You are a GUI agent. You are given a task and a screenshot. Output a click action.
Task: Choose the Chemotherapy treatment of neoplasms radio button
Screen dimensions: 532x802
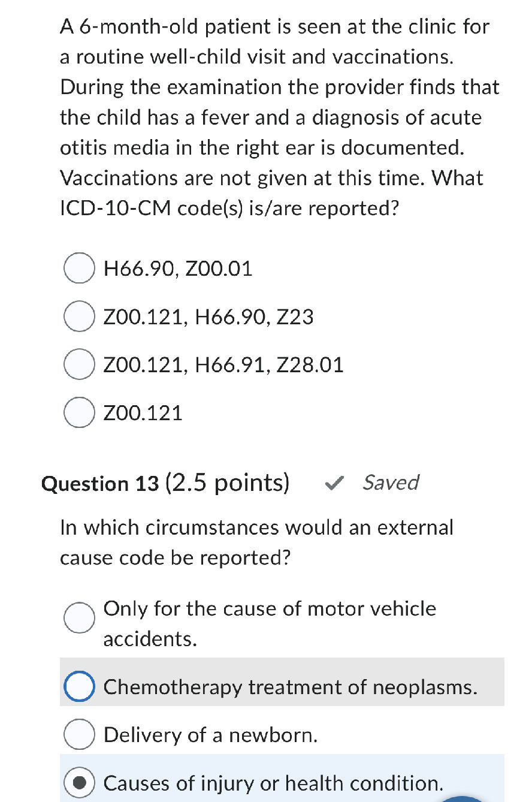pos(78,687)
